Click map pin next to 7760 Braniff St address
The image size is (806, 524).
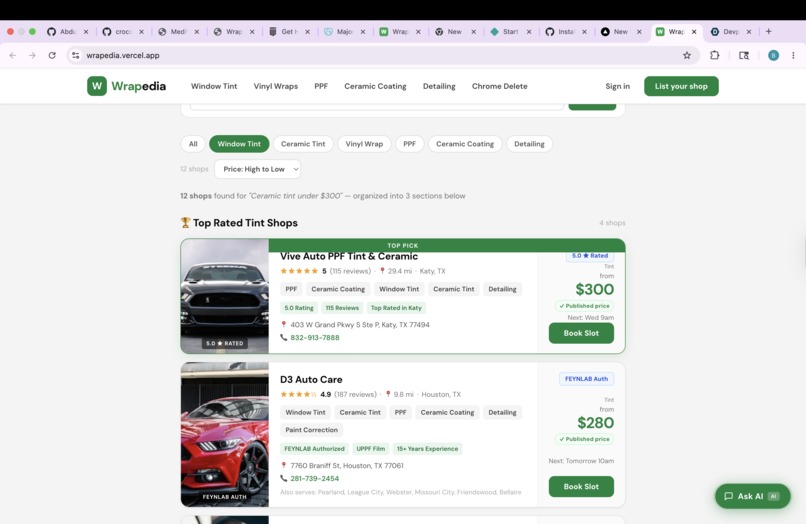(x=283, y=465)
